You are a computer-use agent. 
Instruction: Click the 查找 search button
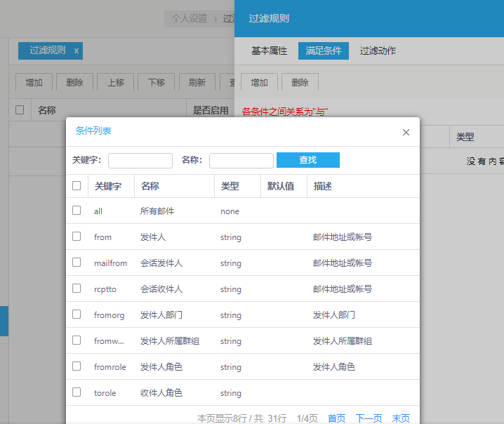(x=307, y=160)
